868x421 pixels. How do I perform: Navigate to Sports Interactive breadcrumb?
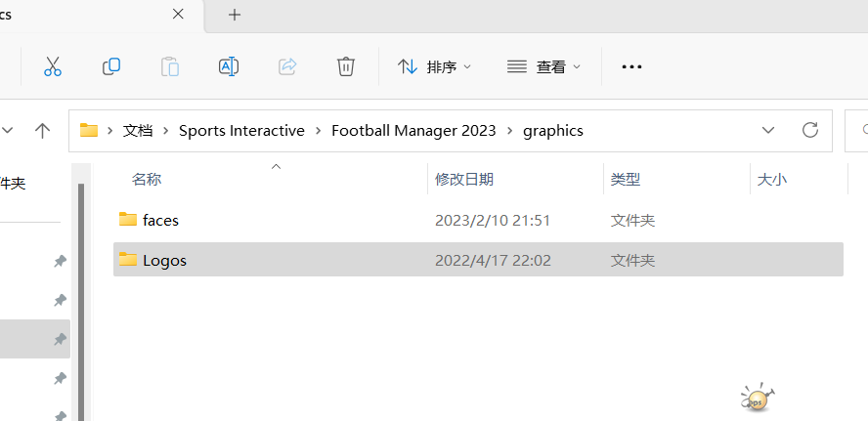(x=241, y=131)
